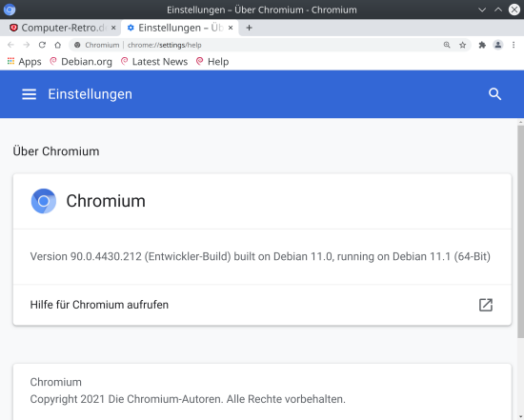The height and width of the screenshot is (420, 524).
Task: Click the scrollbar down arrow
Action: 520,416
